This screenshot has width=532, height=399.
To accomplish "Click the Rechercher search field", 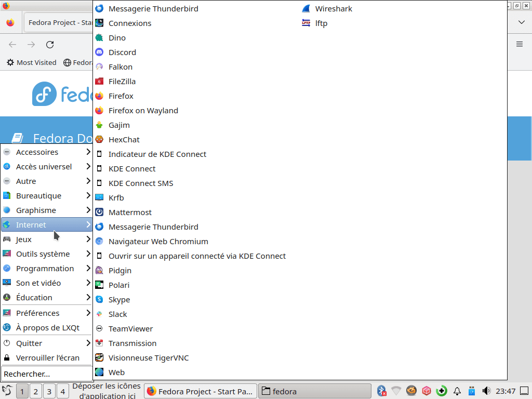I will tap(47, 374).
